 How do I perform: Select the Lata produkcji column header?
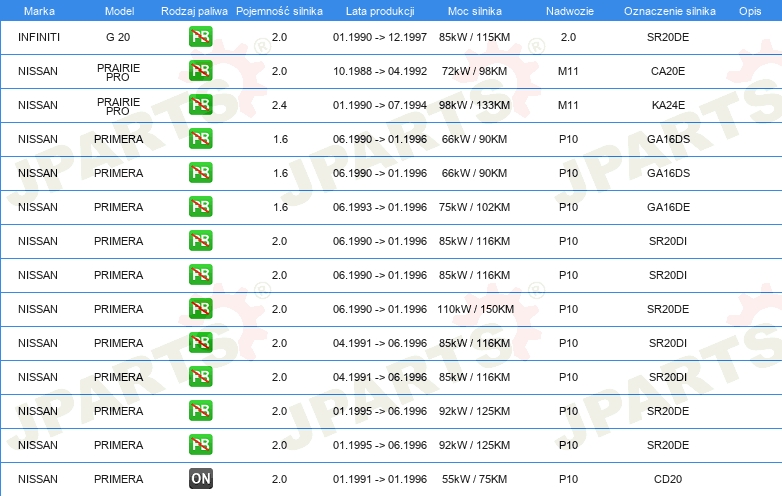380,11
